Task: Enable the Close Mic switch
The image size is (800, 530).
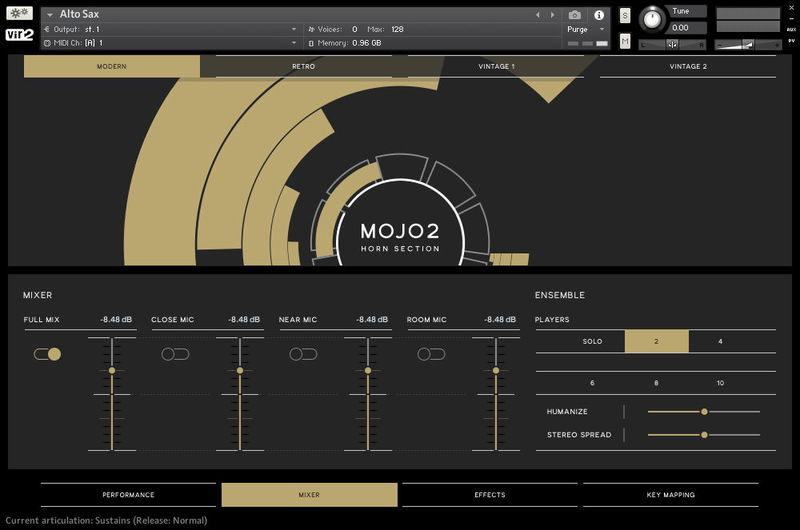Action: (x=175, y=354)
